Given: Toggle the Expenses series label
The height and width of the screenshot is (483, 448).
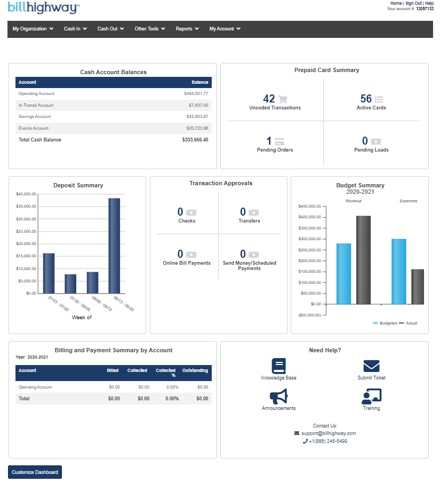Looking at the screenshot, I should click(409, 201).
